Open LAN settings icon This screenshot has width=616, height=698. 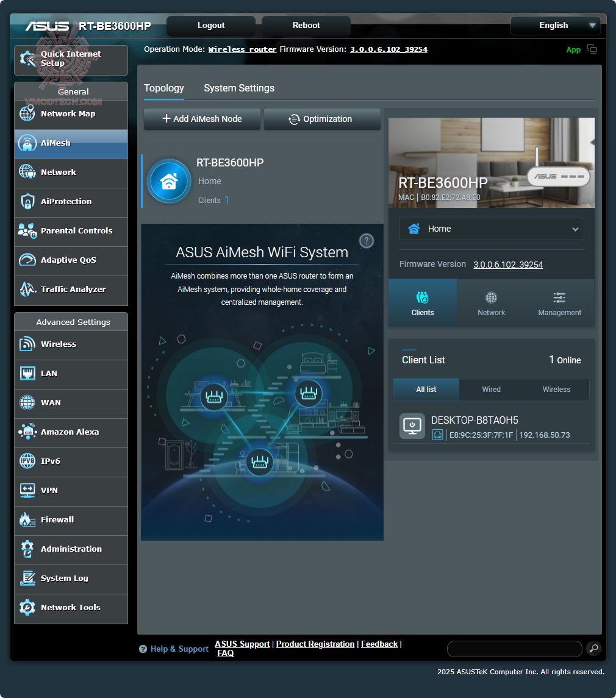27,373
